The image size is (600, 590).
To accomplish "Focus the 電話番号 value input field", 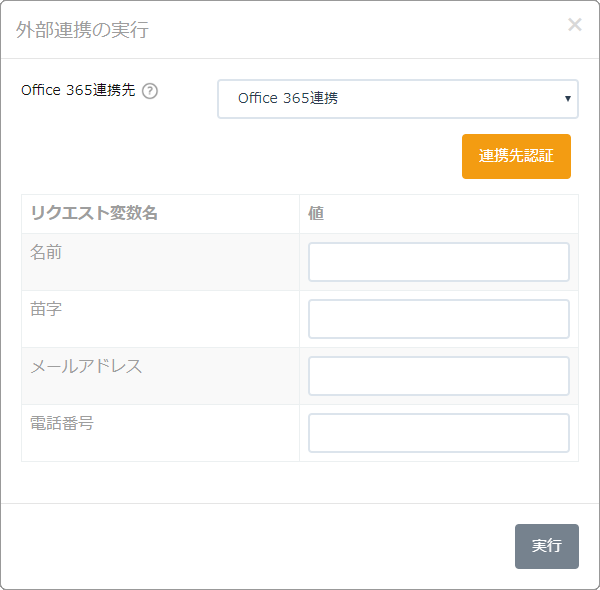I will (x=439, y=433).
